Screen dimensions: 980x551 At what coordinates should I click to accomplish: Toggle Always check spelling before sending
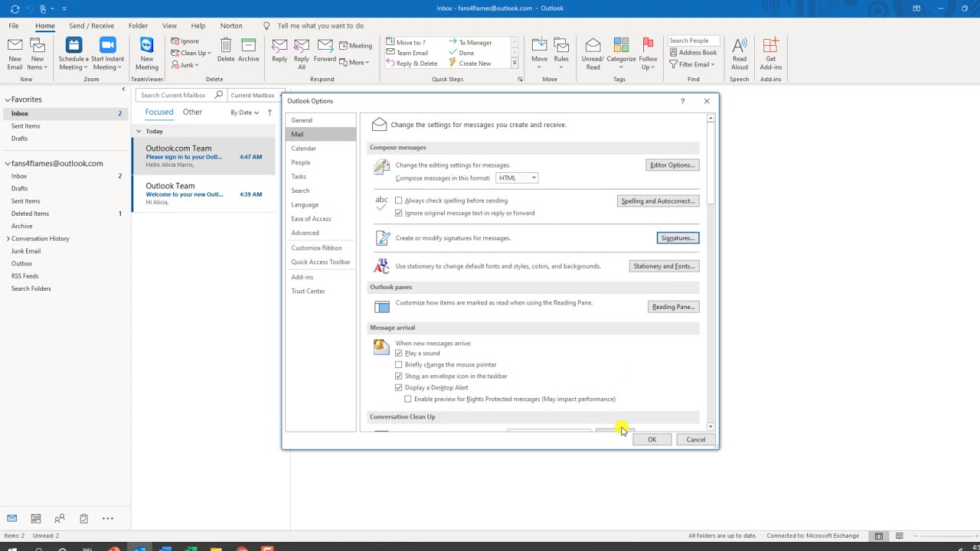tap(398, 201)
